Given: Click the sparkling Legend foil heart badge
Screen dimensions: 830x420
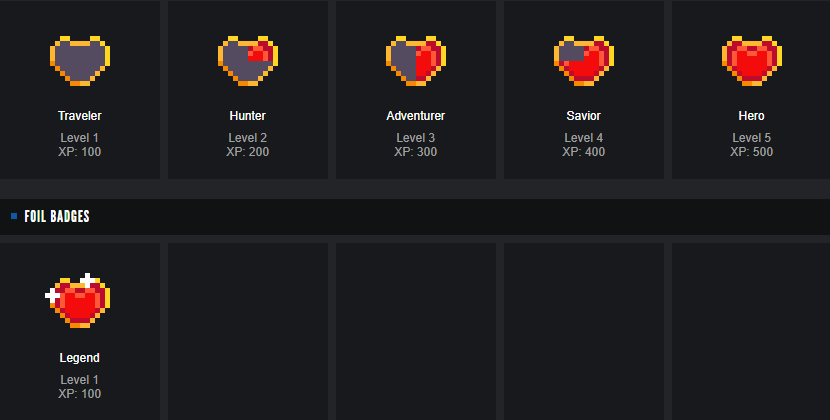Looking at the screenshot, I should (78, 301).
